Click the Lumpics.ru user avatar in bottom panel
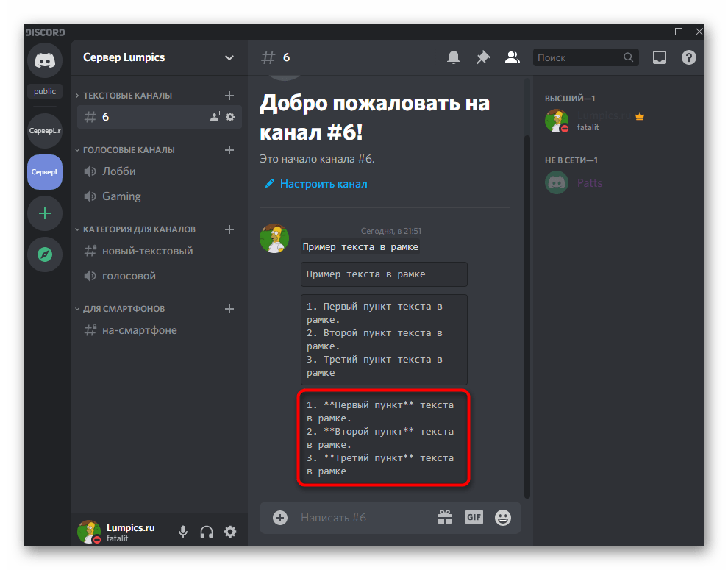The image size is (728, 570). (89, 532)
